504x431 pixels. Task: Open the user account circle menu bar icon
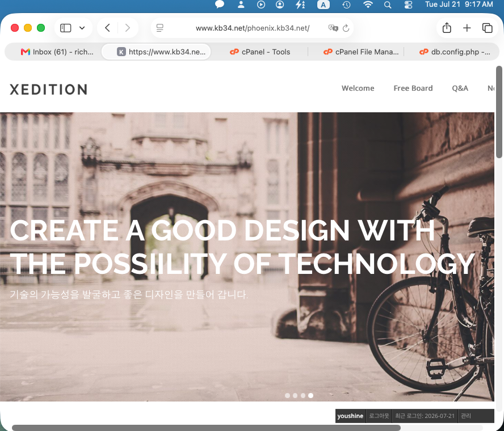click(x=280, y=5)
